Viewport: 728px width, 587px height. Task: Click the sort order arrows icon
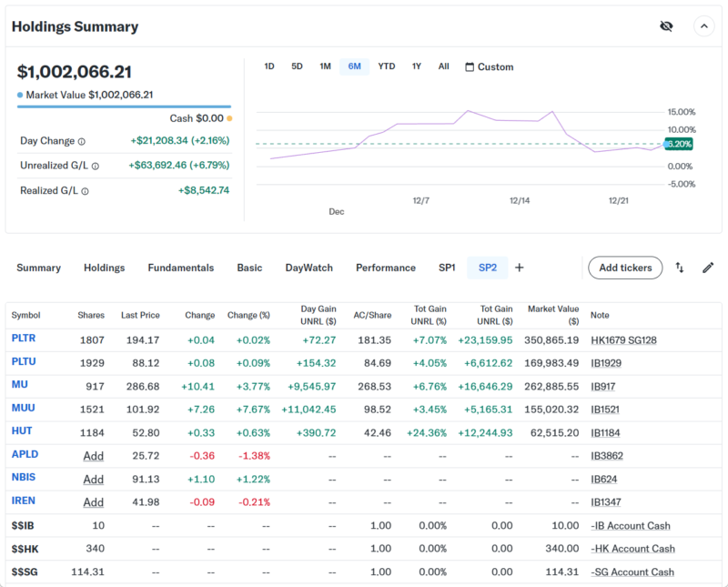click(x=680, y=268)
